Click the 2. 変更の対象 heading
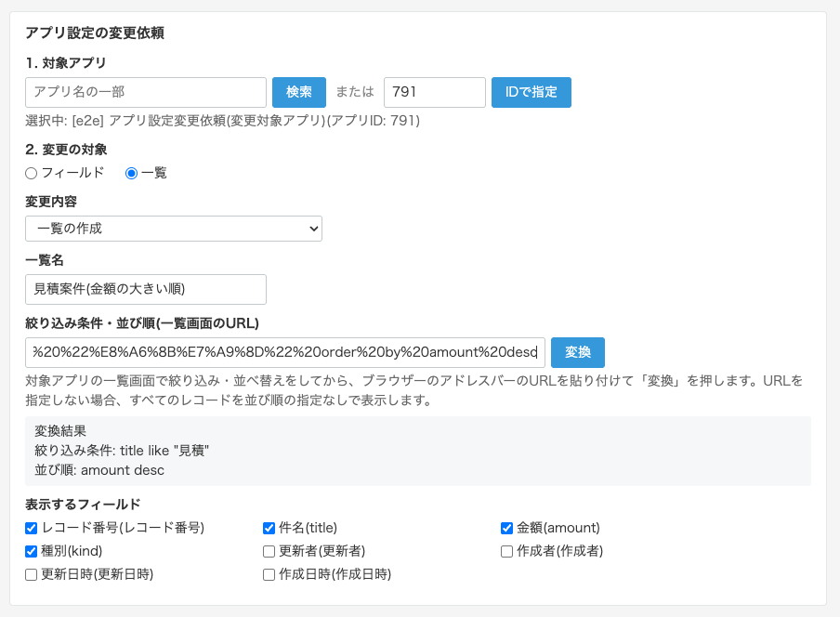 coord(66,150)
